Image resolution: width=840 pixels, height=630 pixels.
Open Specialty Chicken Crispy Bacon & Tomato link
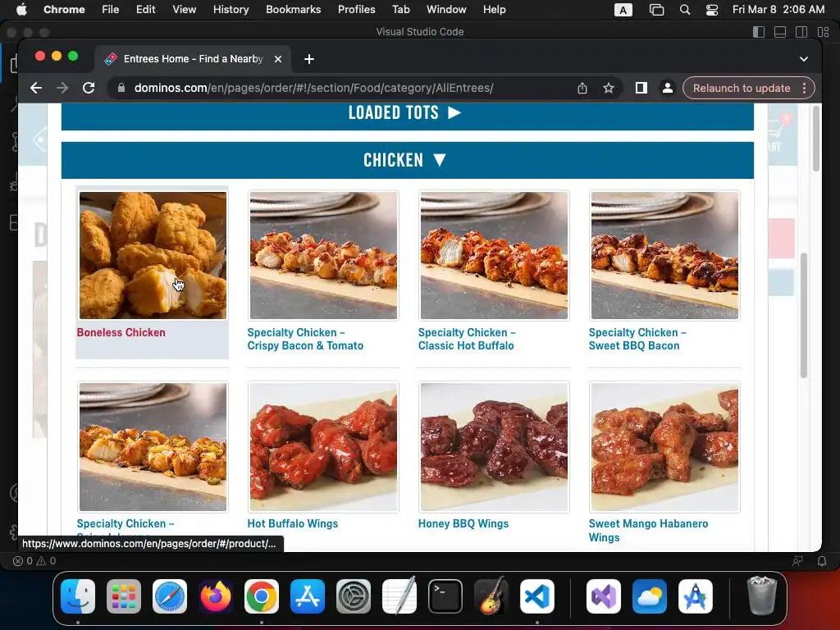coord(305,339)
